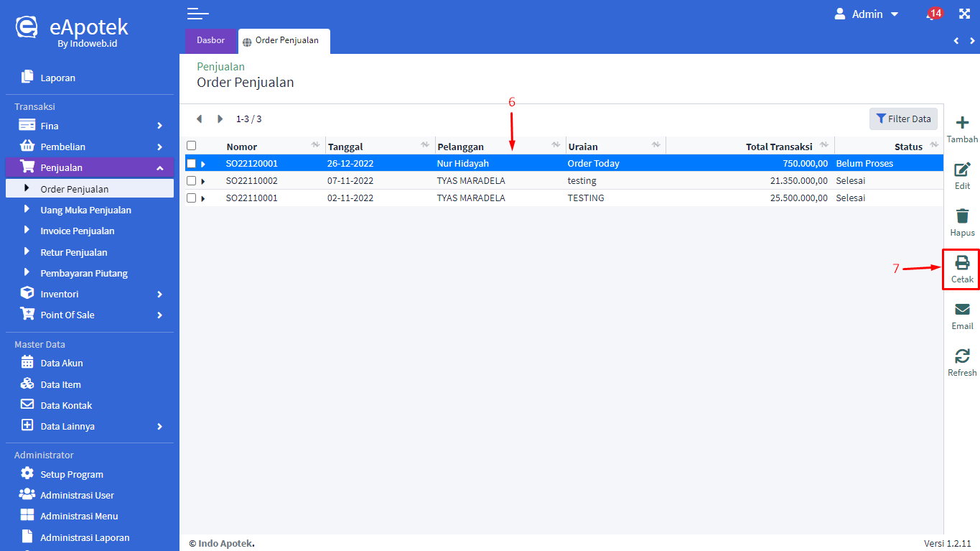Collapse sidebar using the hamburger menu icon

coord(197,14)
